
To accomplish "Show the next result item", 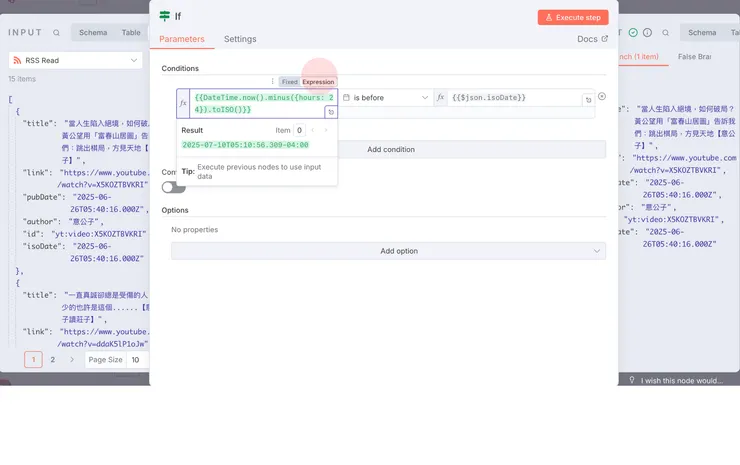I will 326,130.
